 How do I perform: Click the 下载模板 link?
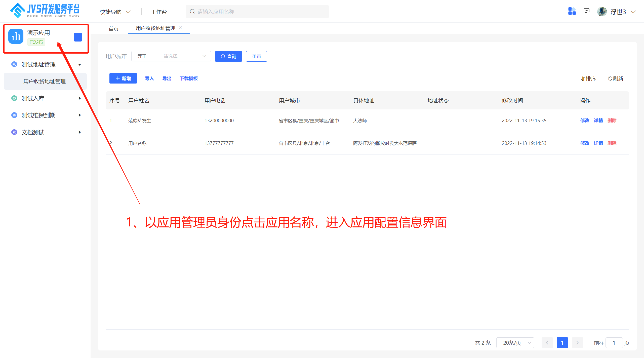point(189,78)
